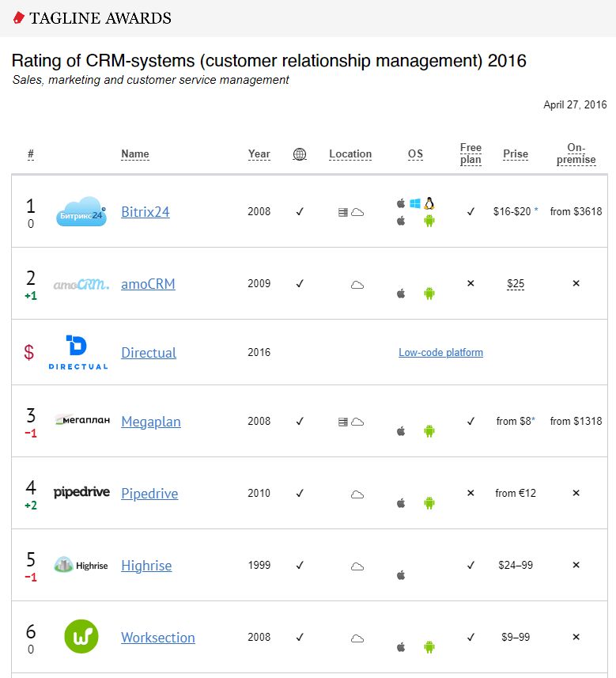This screenshot has height=678, width=616.
Task: Click the cloud icon in Bitrix24 Location
Action: (x=357, y=212)
